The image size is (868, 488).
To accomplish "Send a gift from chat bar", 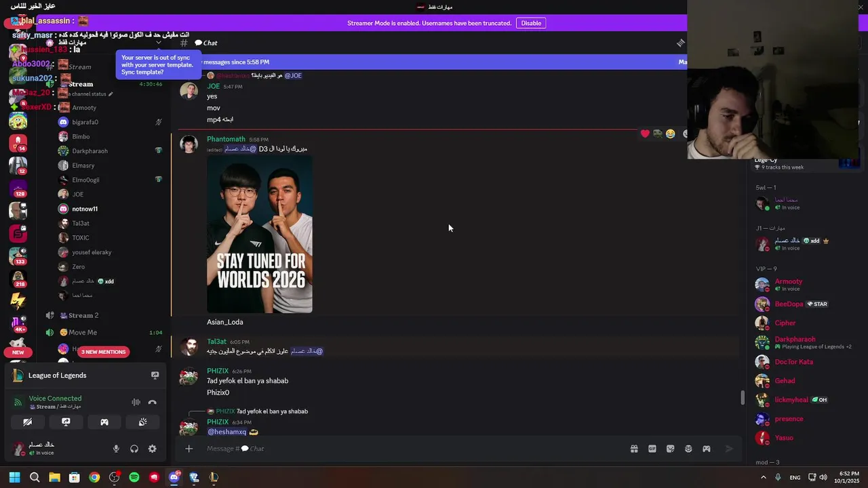I will pyautogui.click(x=634, y=449).
